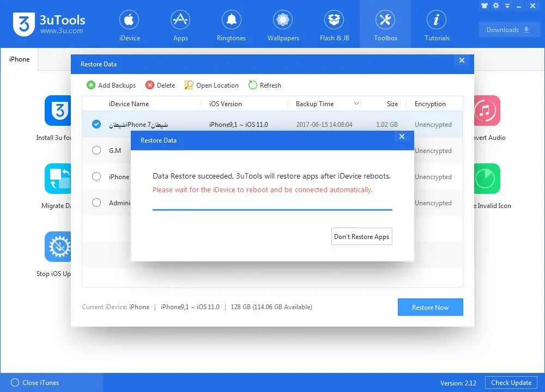
Task: Open Stop iOS Update tool icon
Action: click(x=58, y=247)
